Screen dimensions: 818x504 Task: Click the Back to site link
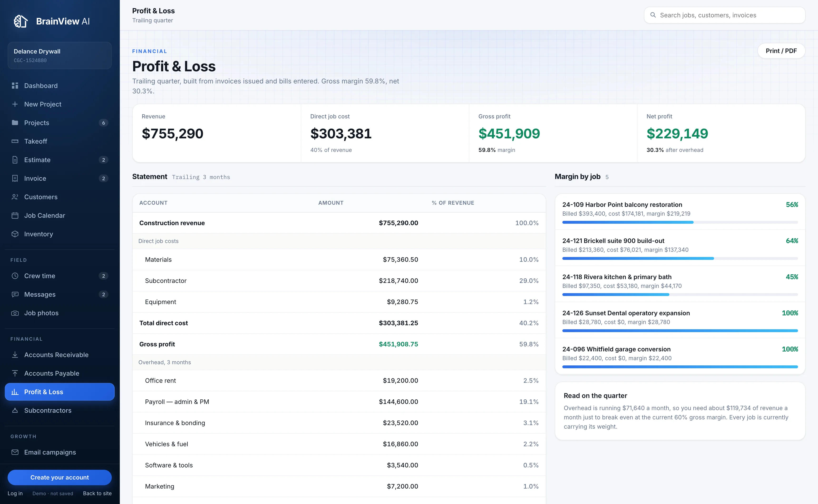(97, 493)
